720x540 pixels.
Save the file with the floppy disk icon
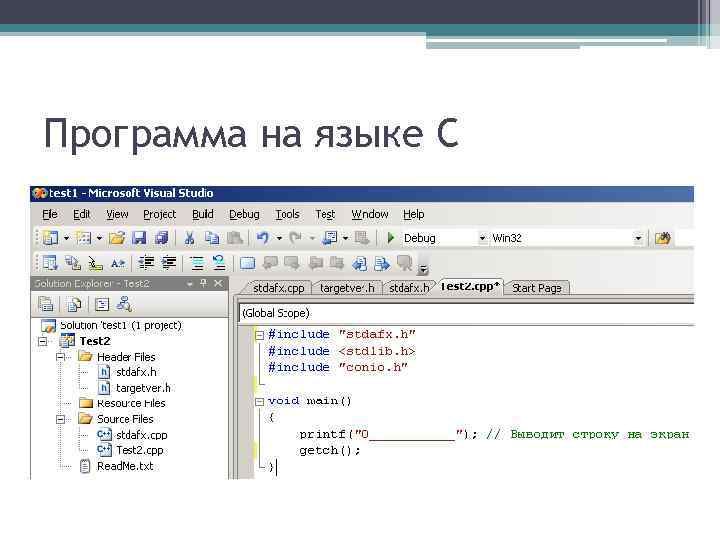point(139,238)
